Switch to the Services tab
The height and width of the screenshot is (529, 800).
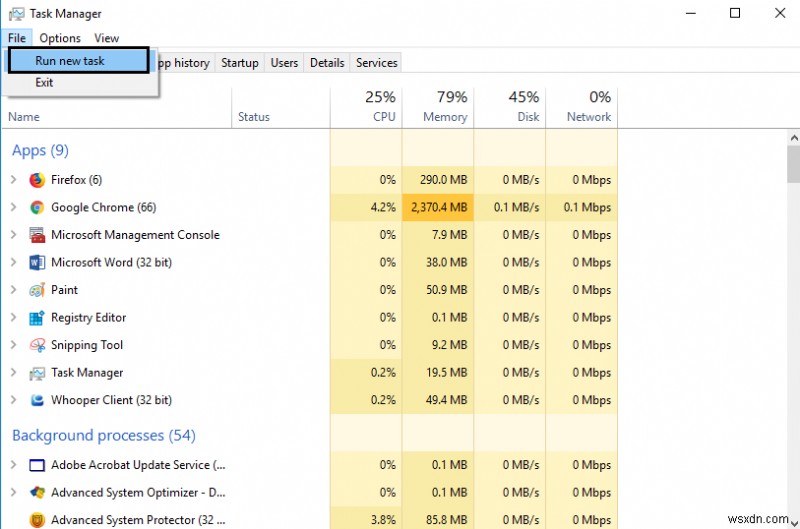point(377,63)
